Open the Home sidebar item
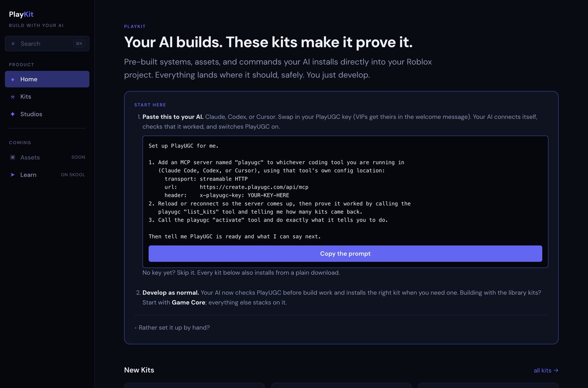Screen dimensions: 588x388 [47, 79]
